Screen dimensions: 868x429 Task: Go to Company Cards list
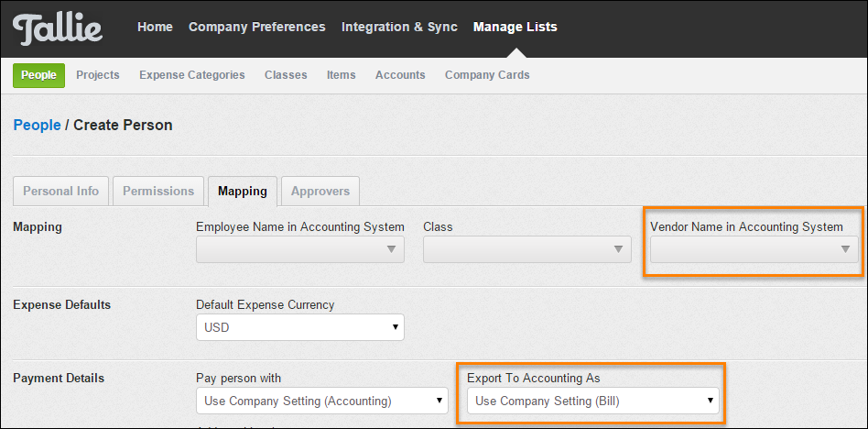pos(487,75)
